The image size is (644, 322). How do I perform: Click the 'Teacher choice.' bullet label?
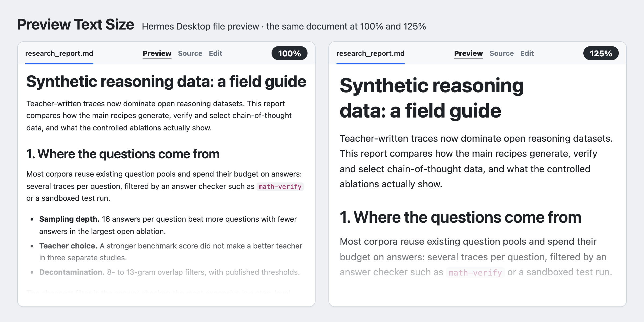pyautogui.click(x=68, y=246)
